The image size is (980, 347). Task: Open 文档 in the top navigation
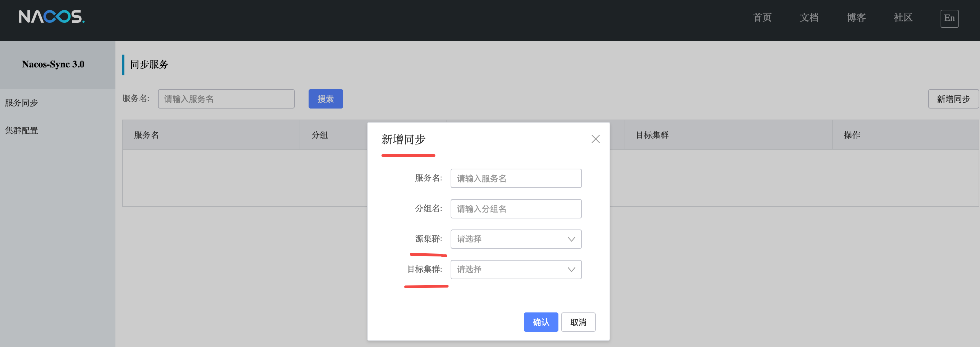click(x=809, y=18)
